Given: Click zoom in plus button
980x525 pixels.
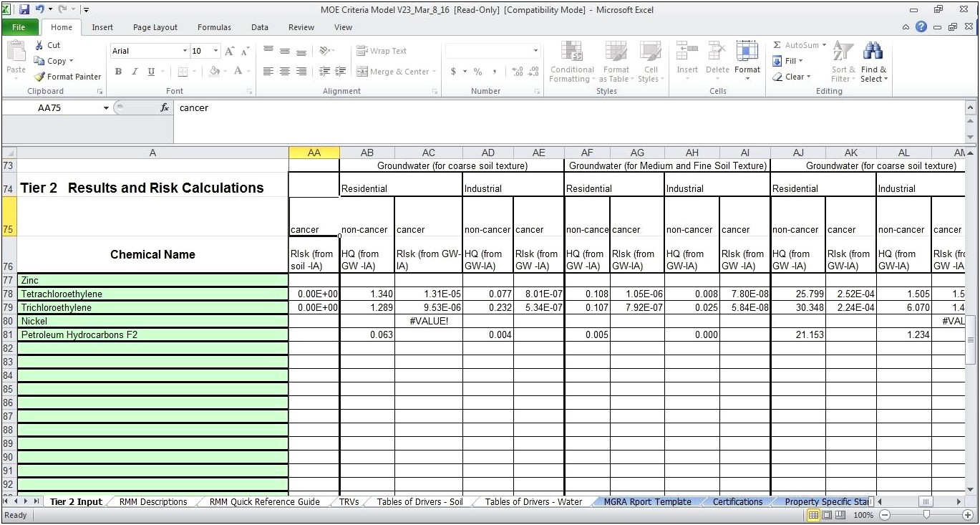Looking at the screenshot, I should click(x=968, y=515).
